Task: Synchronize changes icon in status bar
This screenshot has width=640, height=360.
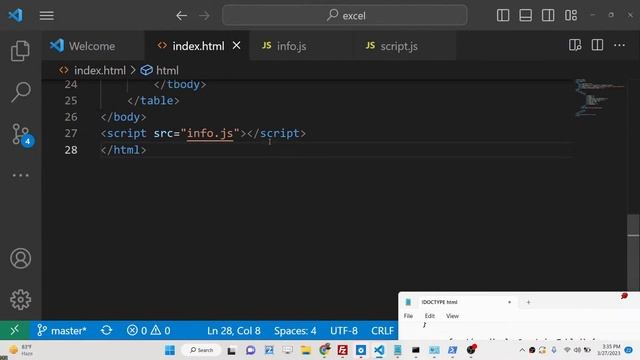Action: (107, 330)
